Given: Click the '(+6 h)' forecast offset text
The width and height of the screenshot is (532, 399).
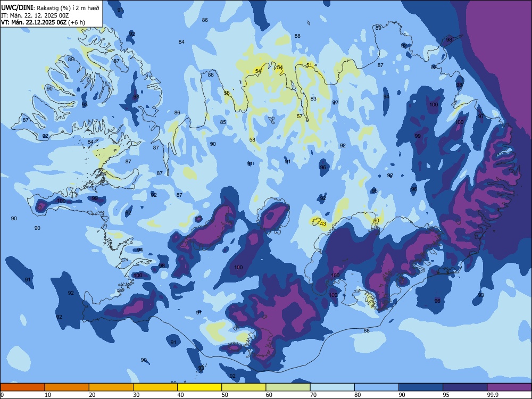Looking at the screenshot, I should point(77,22).
